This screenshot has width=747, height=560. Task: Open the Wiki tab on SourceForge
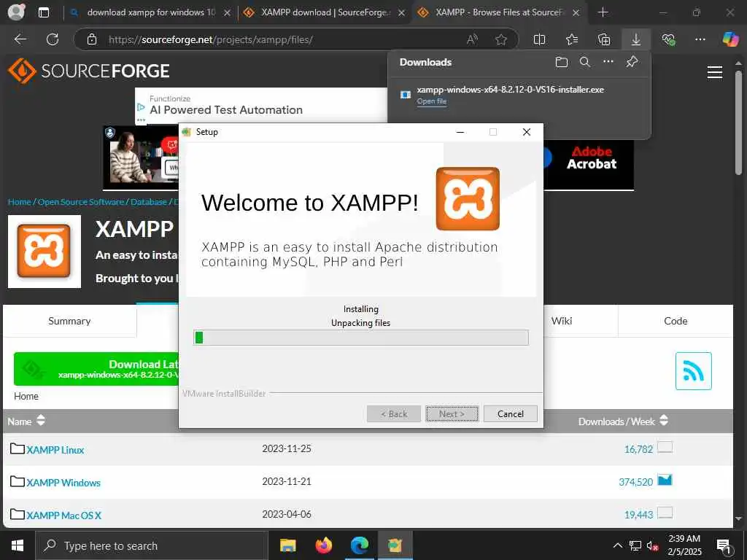click(562, 321)
